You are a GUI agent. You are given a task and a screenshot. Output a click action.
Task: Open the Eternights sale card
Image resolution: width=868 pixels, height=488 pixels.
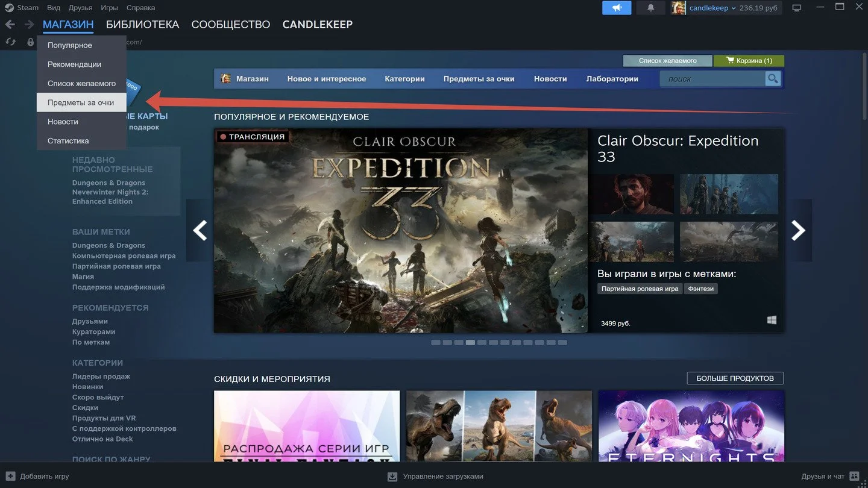pyautogui.click(x=691, y=427)
